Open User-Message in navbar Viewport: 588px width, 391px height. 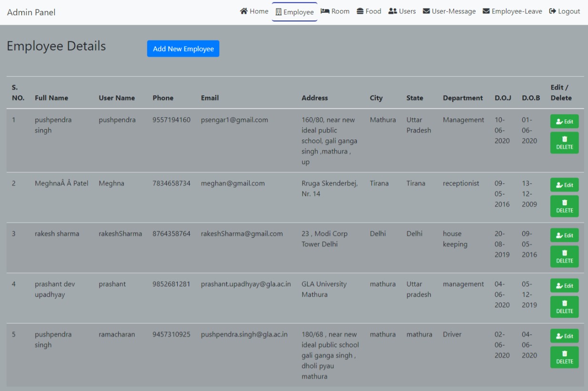[x=449, y=11]
